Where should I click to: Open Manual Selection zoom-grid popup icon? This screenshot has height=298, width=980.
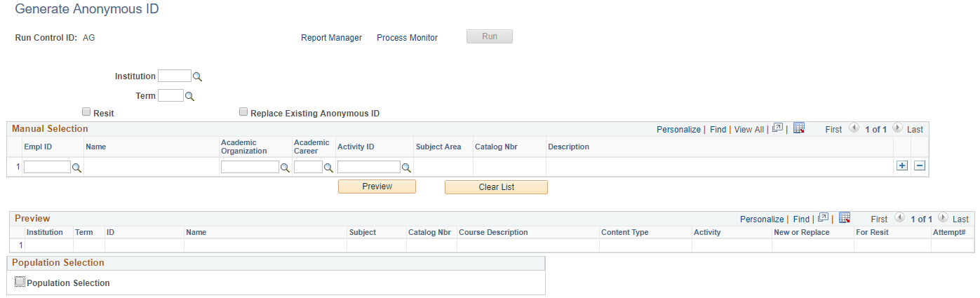(x=777, y=128)
